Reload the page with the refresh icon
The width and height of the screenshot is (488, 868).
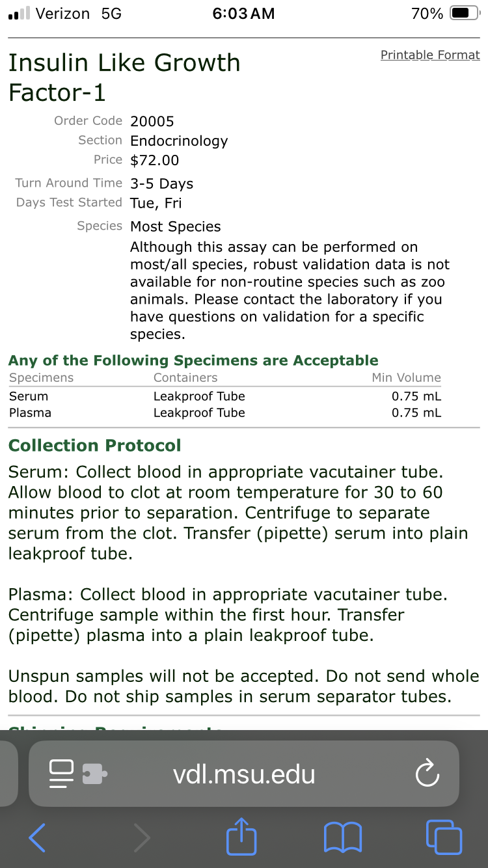point(427,774)
